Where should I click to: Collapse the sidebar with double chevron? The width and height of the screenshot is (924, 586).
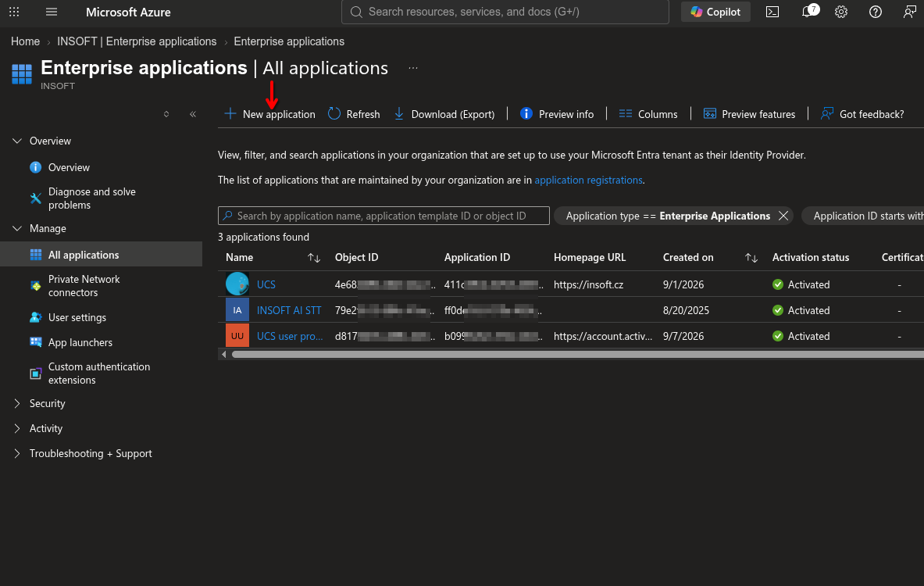pos(193,114)
